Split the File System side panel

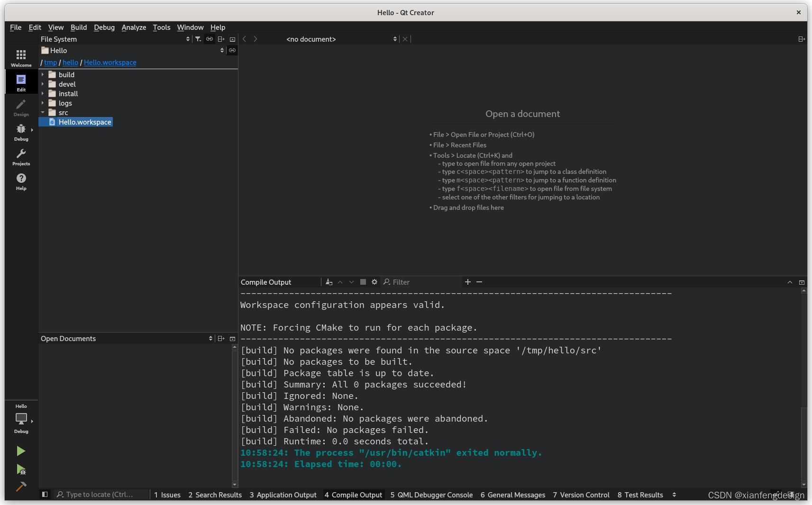[221, 39]
